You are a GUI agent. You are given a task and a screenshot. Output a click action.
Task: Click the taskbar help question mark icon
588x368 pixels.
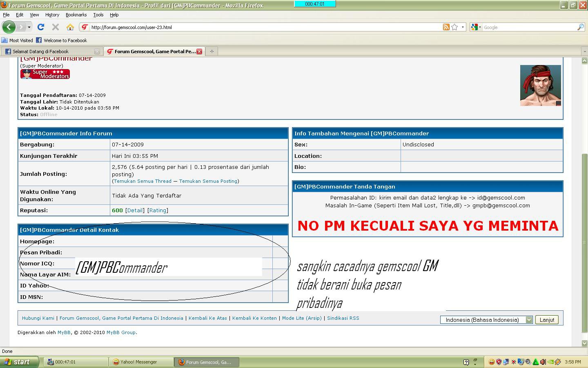pyautogui.click(x=466, y=362)
